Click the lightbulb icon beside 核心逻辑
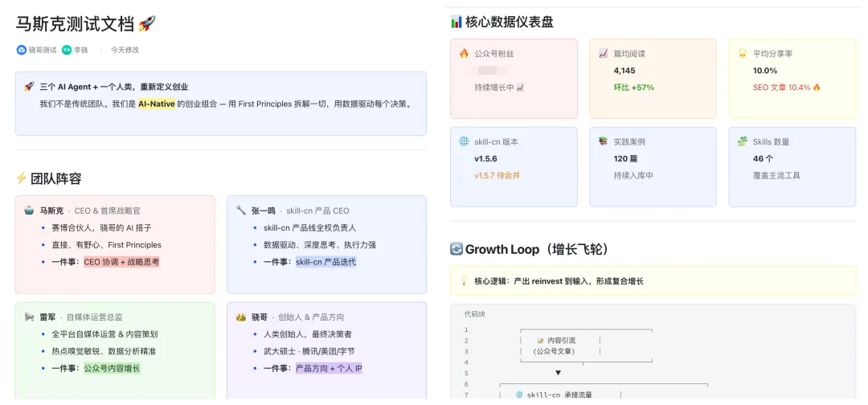The width and height of the screenshot is (868, 405). point(464,281)
